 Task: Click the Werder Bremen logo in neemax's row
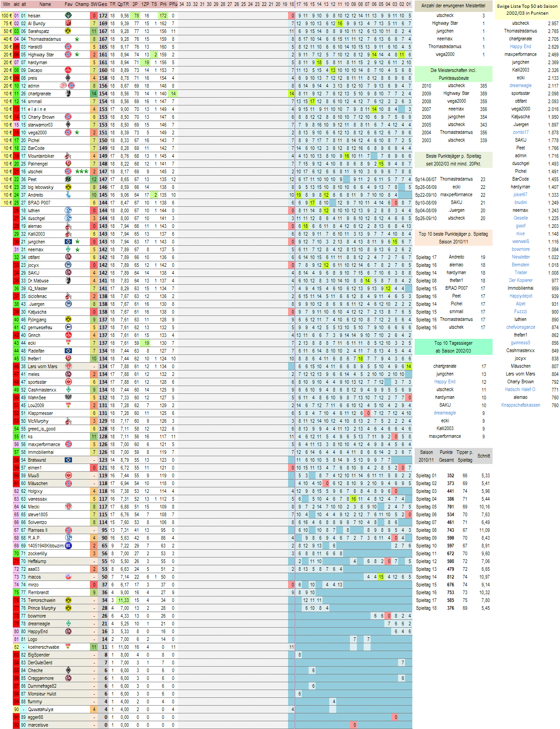[x=68, y=249]
